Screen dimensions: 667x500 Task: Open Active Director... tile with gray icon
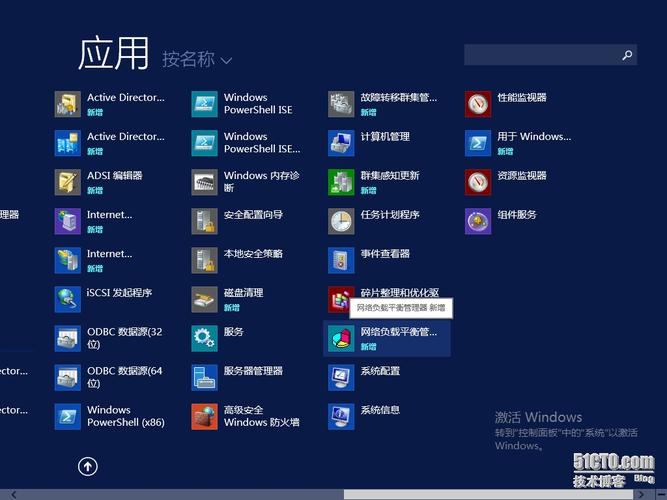tap(109, 104)
